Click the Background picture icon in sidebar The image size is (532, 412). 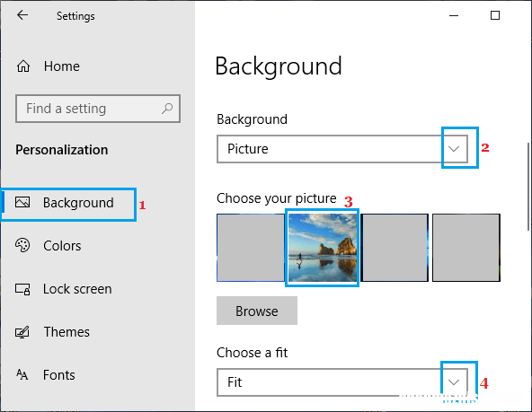coord(22,202)
